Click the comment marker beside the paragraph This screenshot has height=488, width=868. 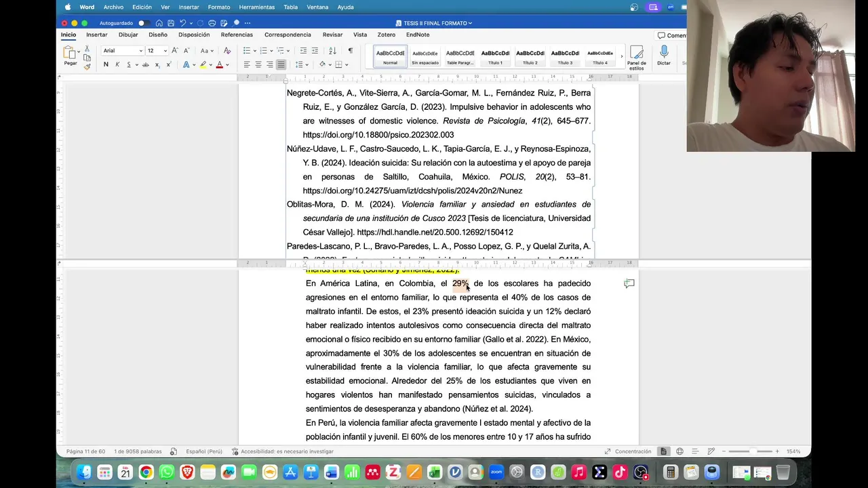point(629,284)
